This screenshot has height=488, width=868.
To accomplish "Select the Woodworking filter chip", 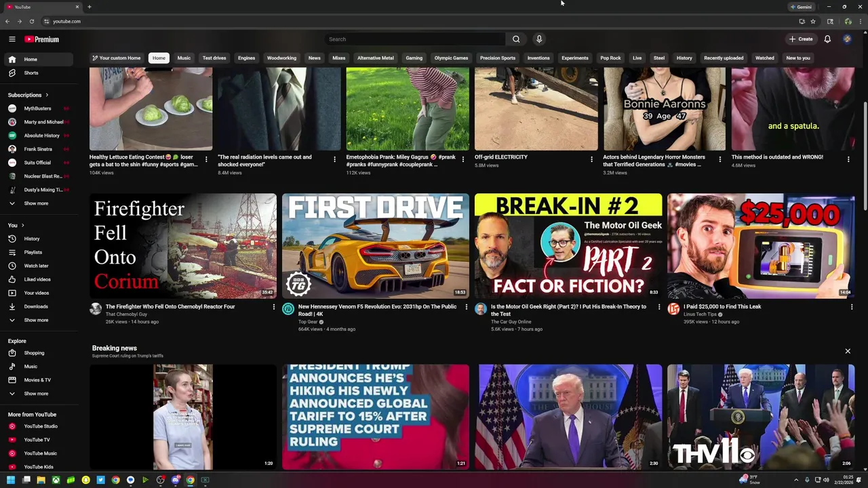I will pyautogui.click(x=281, y=58).
